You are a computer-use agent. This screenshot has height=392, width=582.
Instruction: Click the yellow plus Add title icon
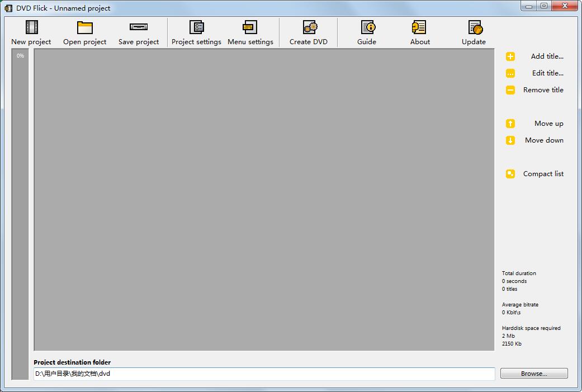(510, 56)
